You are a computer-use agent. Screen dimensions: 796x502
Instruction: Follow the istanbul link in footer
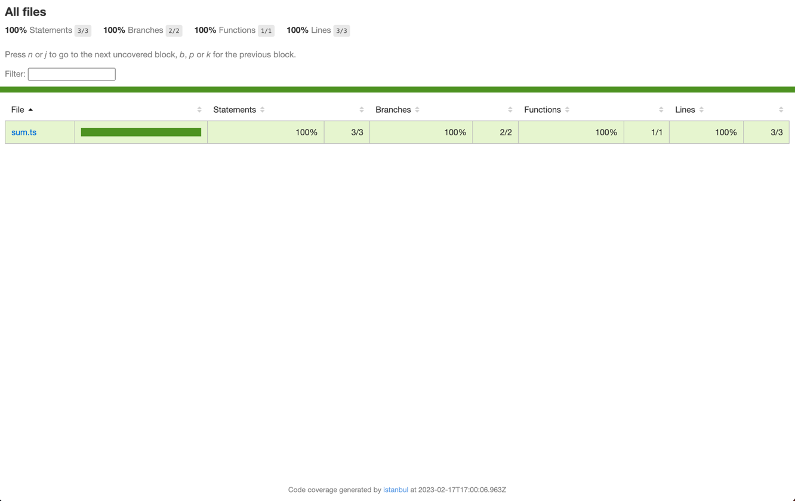coord(395,490)
